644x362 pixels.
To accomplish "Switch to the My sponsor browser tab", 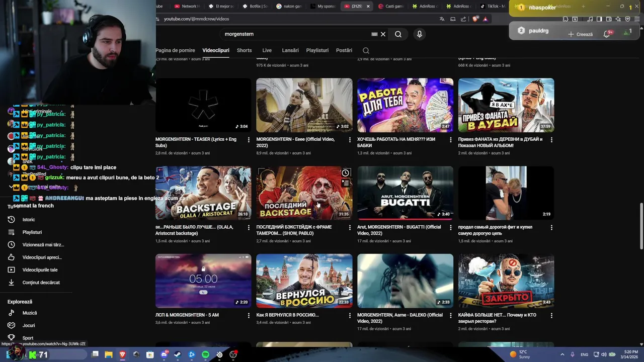I will [x=323, y=7].
